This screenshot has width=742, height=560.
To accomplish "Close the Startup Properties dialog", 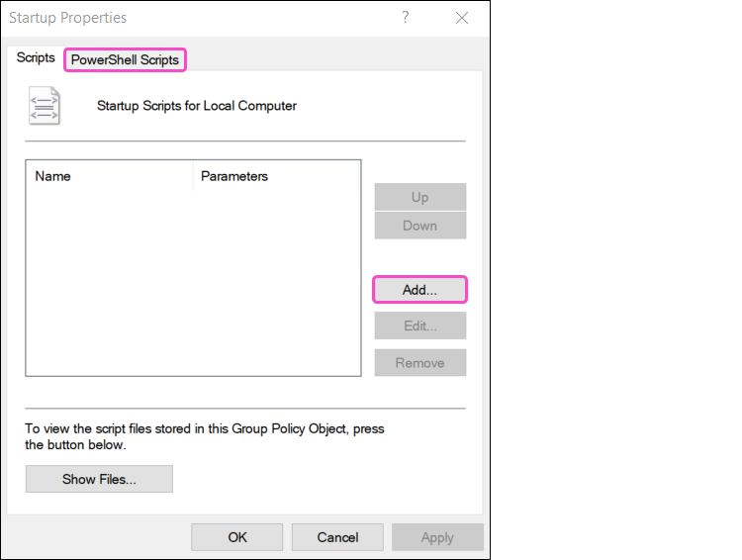I will tap(462, 18).
